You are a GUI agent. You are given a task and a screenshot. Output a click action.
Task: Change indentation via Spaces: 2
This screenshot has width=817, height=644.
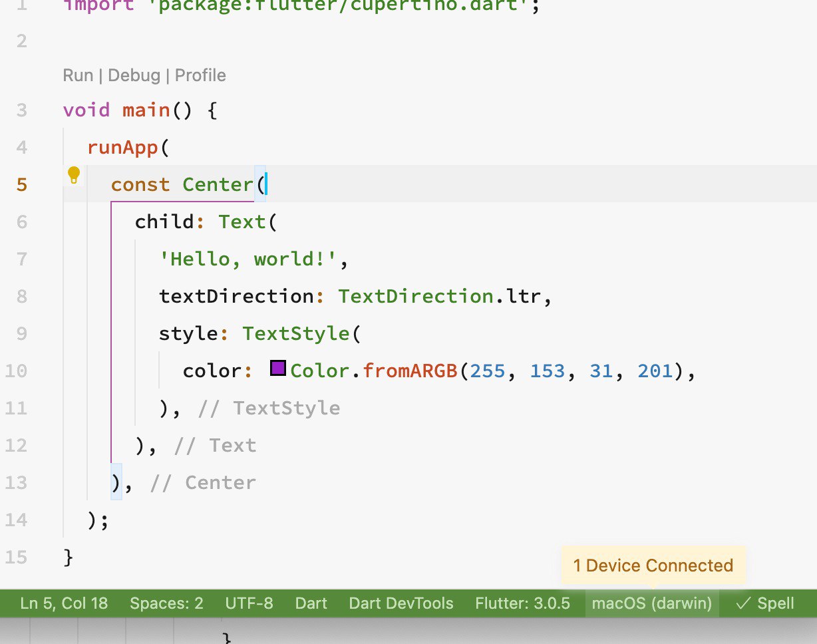pyautogui.click(x=166, y=603)
